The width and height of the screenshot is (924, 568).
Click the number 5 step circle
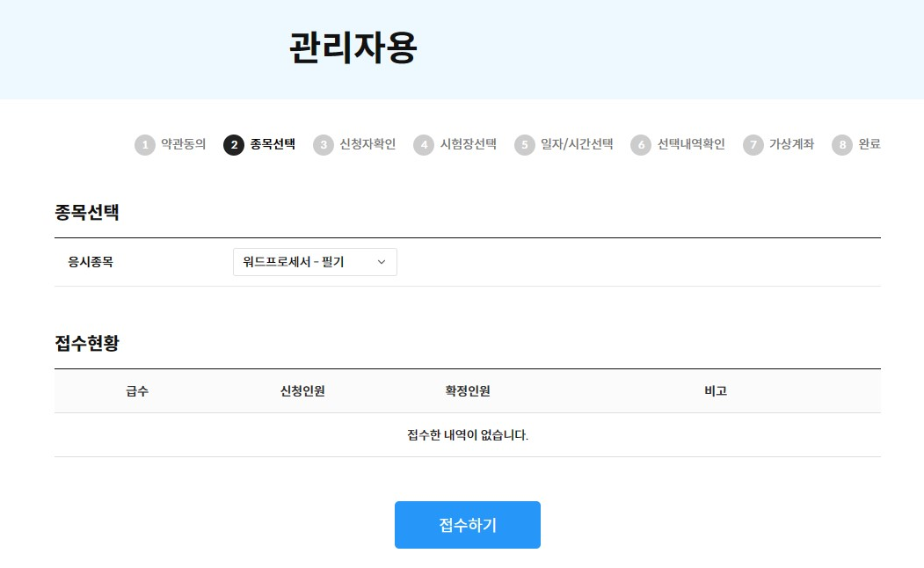point(525,145)
